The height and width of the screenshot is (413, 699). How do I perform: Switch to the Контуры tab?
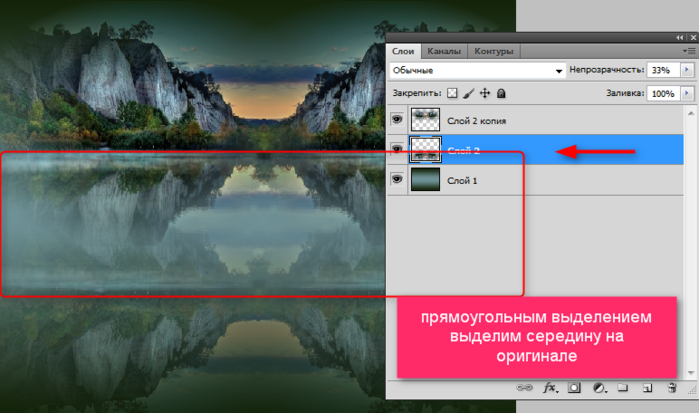point(493,51)
